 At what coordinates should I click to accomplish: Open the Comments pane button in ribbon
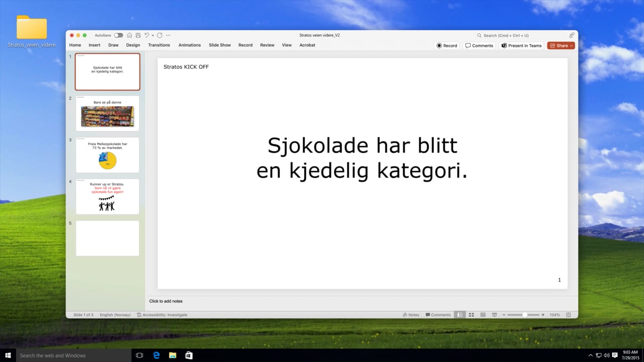479,46
